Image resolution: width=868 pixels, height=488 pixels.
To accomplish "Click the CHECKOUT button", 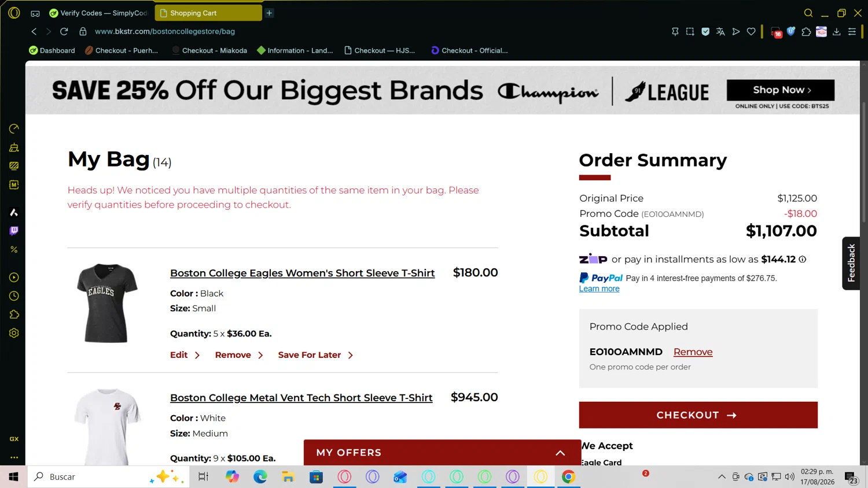I will (x=698, y=415).
